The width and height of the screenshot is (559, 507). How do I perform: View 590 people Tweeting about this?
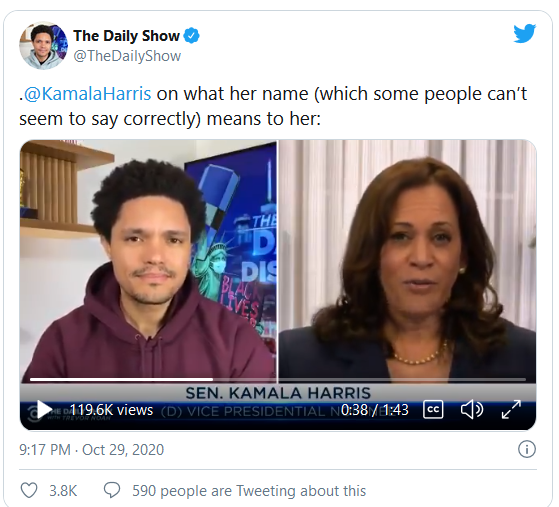[x=249, y=491]
